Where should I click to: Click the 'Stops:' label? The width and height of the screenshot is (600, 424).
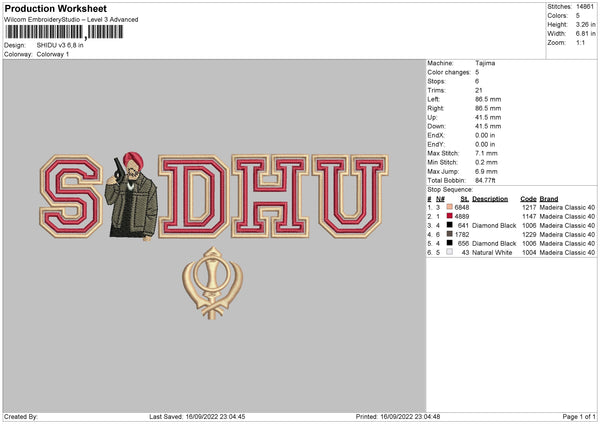click(x=437, y=81)
